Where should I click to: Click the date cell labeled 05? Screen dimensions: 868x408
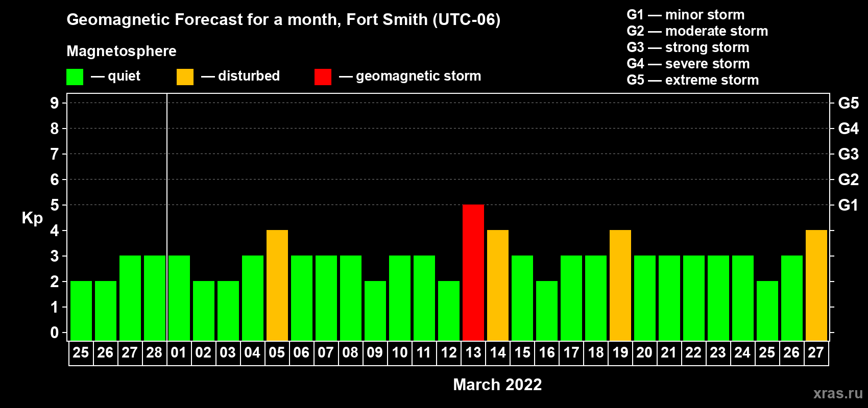coord(277,353)
